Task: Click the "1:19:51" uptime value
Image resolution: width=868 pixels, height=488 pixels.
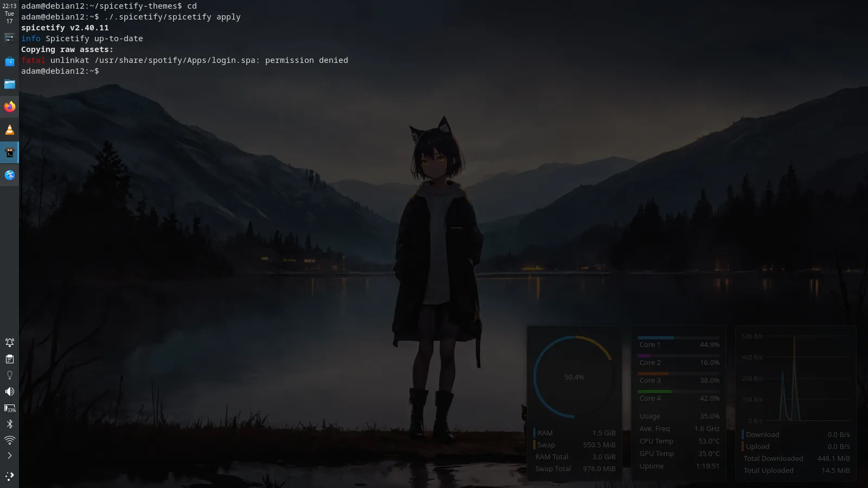Action: 708,466
